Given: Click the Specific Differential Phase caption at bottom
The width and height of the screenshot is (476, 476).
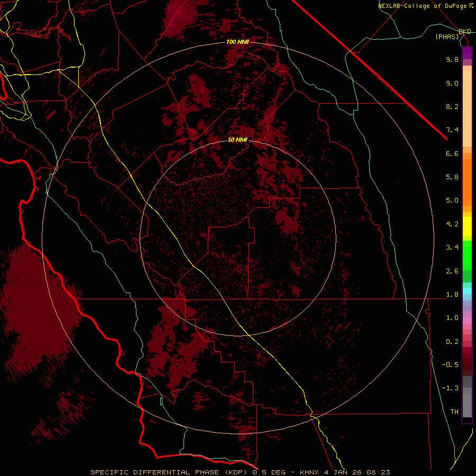Looking at the screenshot, I should point(240,472).
